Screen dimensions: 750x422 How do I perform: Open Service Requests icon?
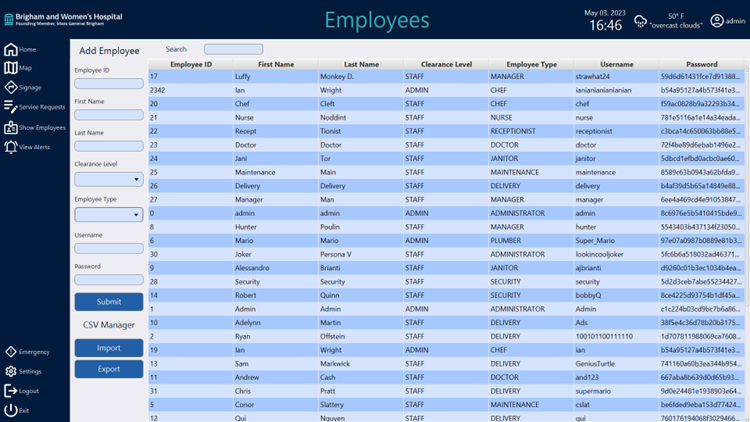(x=10, y=106)
